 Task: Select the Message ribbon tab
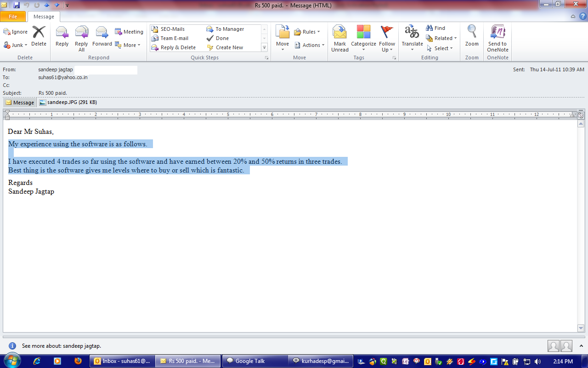(x=44, y=17)
